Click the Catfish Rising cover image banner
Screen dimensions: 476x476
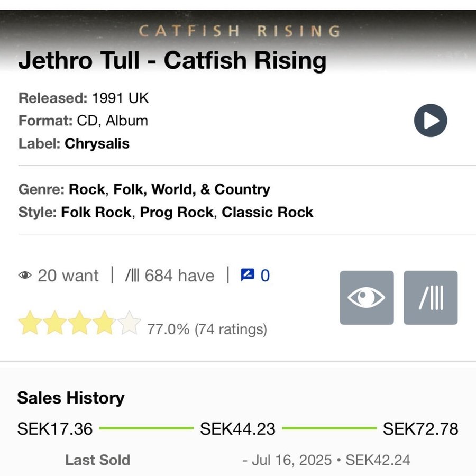pyautogui.click(x=239, y=31)
